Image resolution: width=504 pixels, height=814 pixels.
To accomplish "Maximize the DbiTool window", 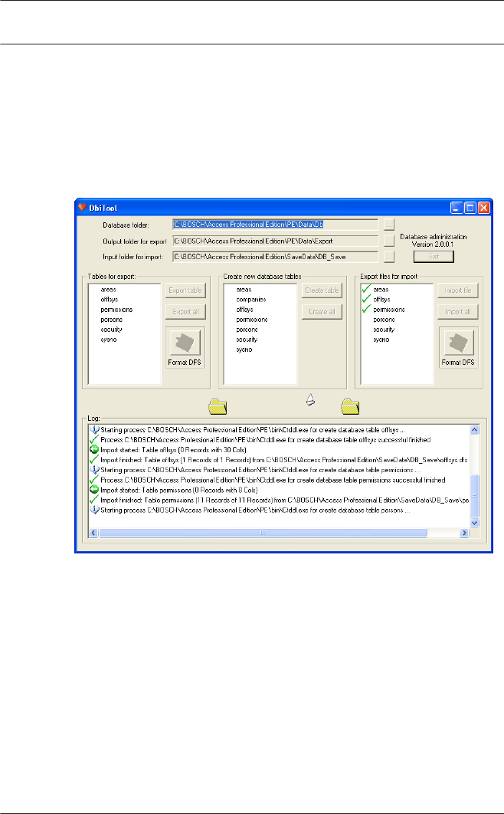I will (470, 208).
